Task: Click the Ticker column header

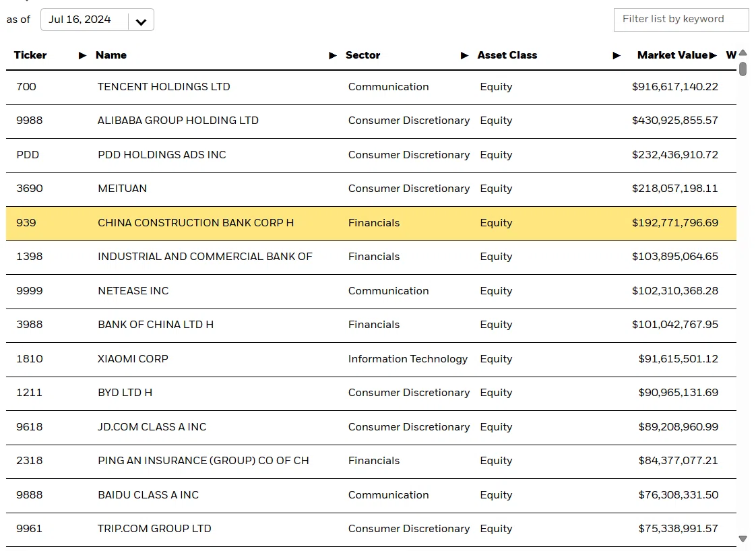Action: click(x=30, y=55)
